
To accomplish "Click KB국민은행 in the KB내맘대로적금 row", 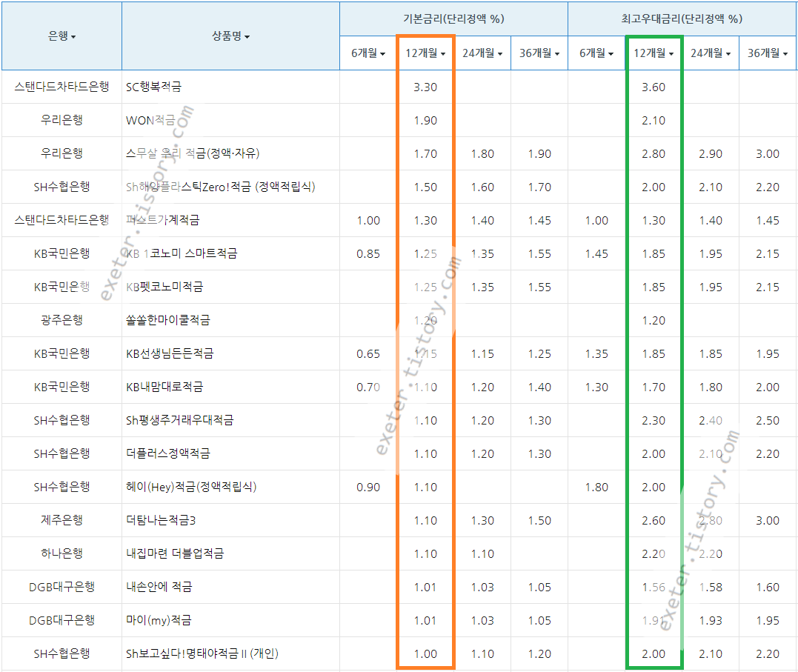I will click(x=61, y=387).
